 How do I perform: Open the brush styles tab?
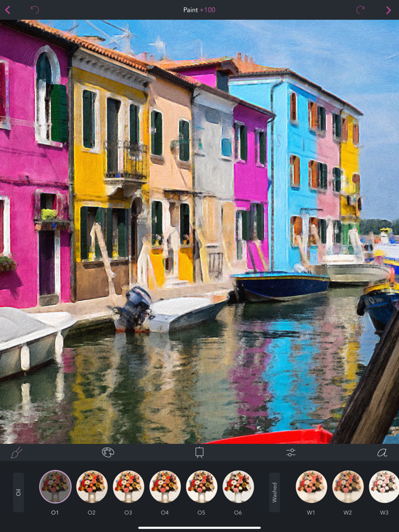(16, 453)
